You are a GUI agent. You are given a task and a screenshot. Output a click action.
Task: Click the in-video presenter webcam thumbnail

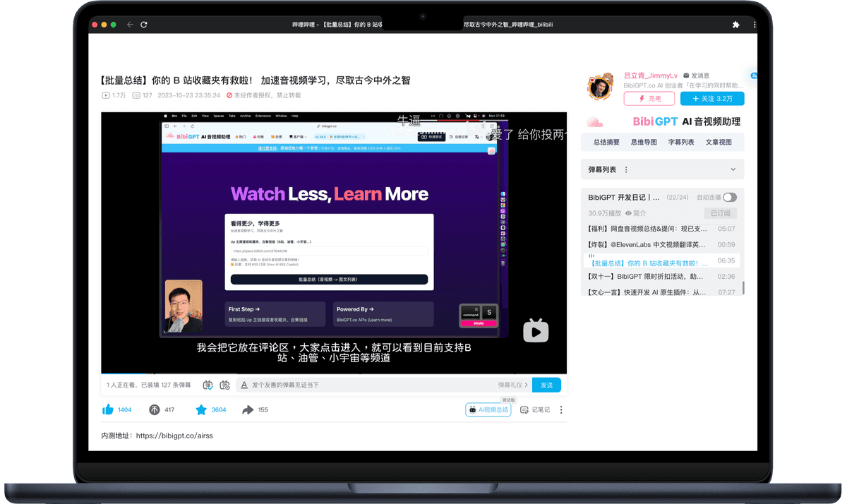tap(184, 307)
